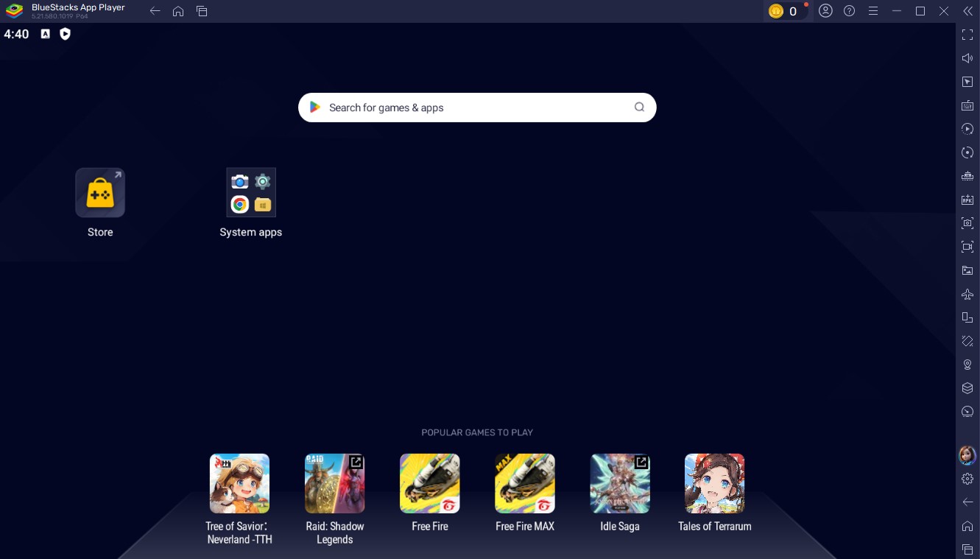
Task: Launch the Idle Saga game
Action: 620,483
